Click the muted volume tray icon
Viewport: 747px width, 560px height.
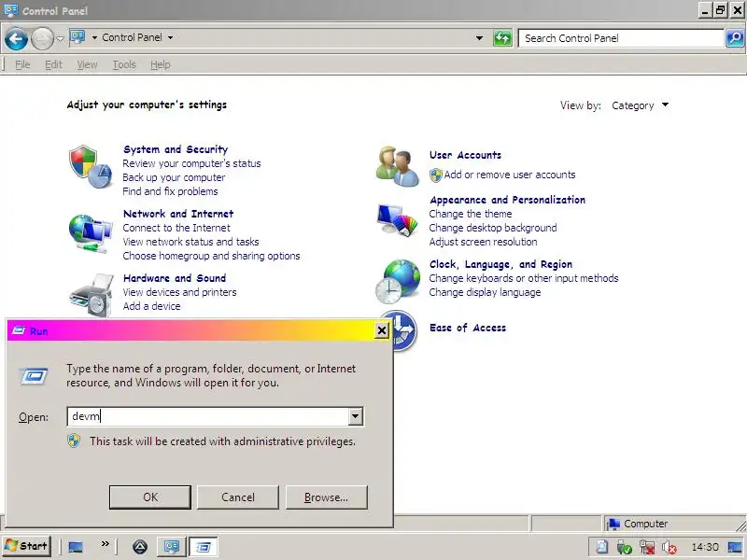click(x=669, y=547)
